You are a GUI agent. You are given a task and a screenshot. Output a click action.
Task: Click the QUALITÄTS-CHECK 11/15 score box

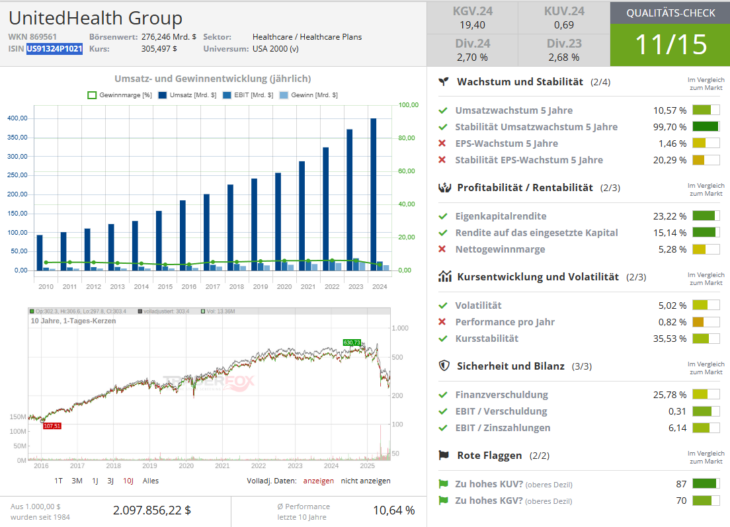(670, 34)
